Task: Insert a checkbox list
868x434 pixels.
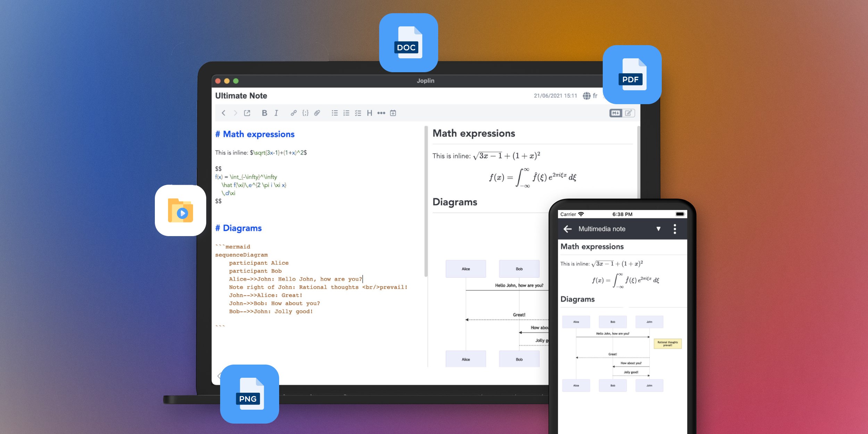Action: tap(358, 113)
